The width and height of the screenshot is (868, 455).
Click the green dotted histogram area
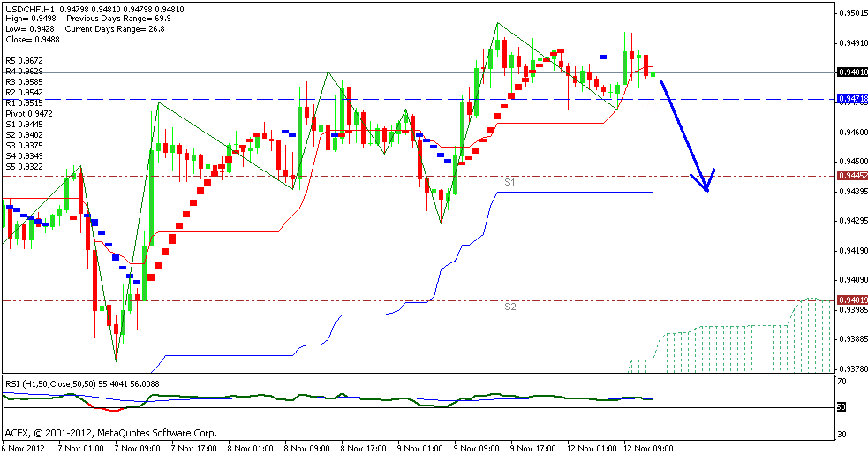pos(733,349)
